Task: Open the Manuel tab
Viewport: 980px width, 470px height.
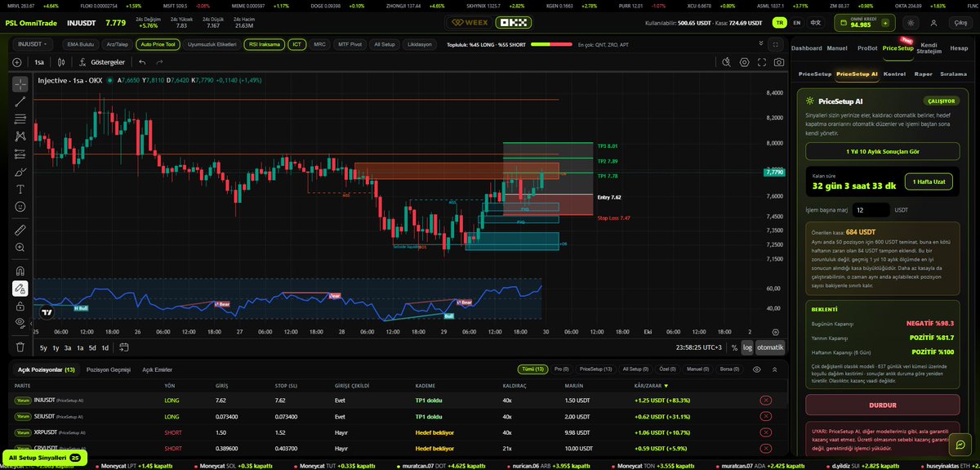Action: tap(837, 48)
